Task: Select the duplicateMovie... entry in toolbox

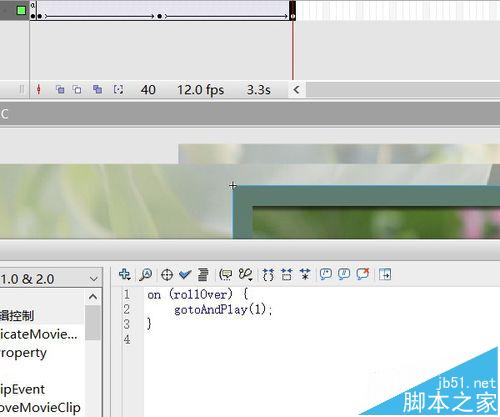Action: 38,334
